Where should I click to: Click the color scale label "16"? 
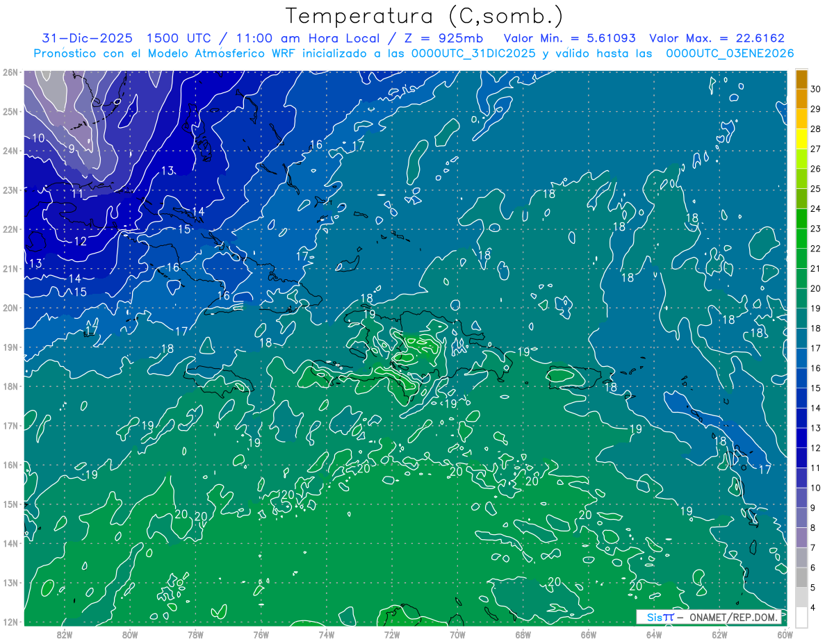point(816,368)
